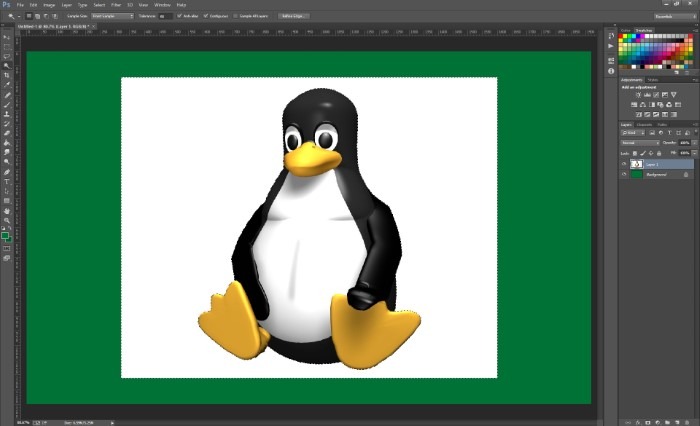Pick the red swatch in Swatches panel
Screen dimensions: 700x426
click(621, 37)
